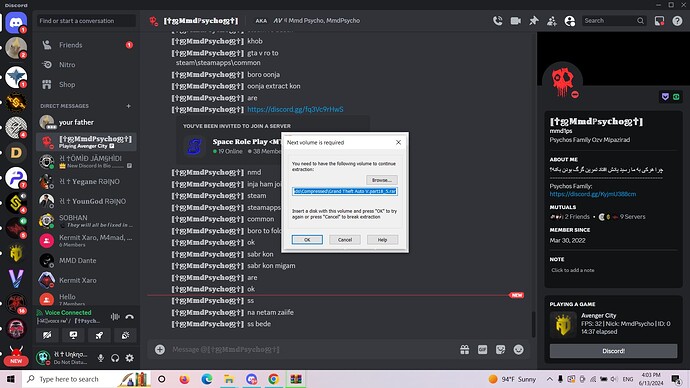Screen dimensions: 690x388
Task: Open the Hello group chat
Action: point(86,299)
